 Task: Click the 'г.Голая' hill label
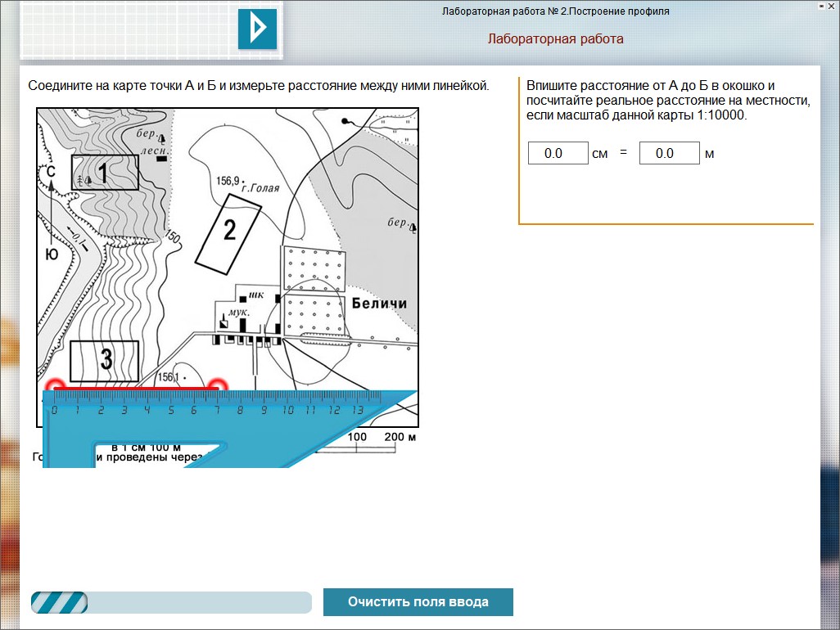pyautogui.click(x=260, y=188)
